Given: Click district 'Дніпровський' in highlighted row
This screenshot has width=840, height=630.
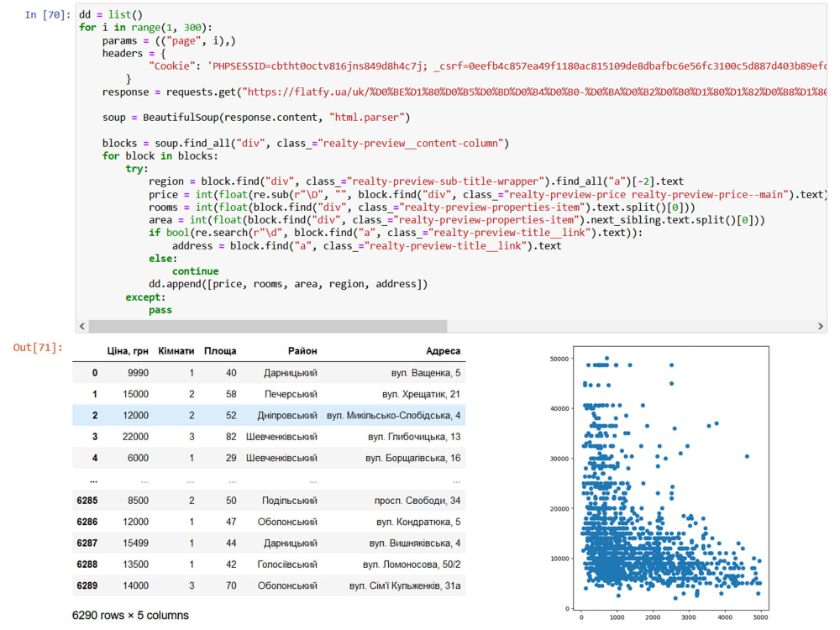Looking at the screenshot, I should (x=287, y=415).
